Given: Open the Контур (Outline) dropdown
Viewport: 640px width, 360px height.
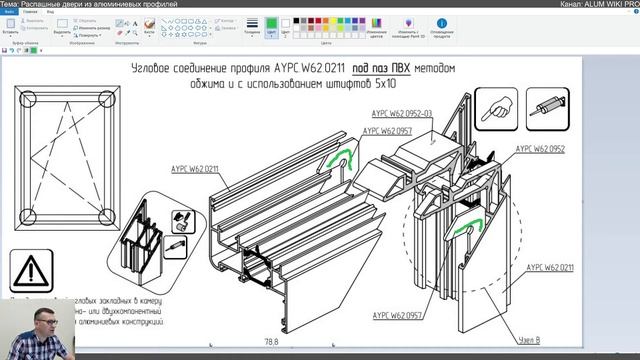Looking at the screenshot, I should (225, 20).
